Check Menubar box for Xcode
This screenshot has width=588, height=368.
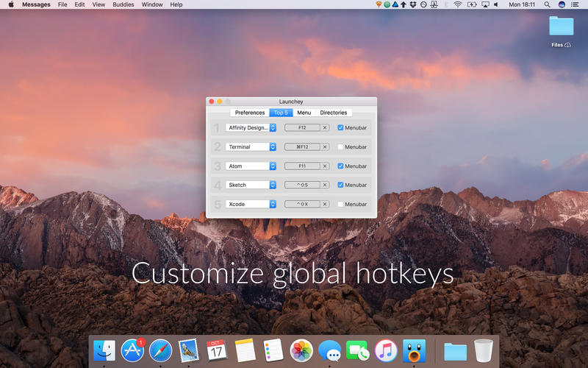tap(340, 204)
